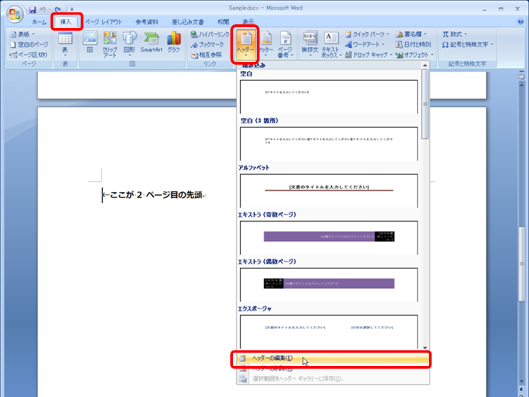Save document via quick access toolbar
529x397 pixels.
(x=32, y=10)
